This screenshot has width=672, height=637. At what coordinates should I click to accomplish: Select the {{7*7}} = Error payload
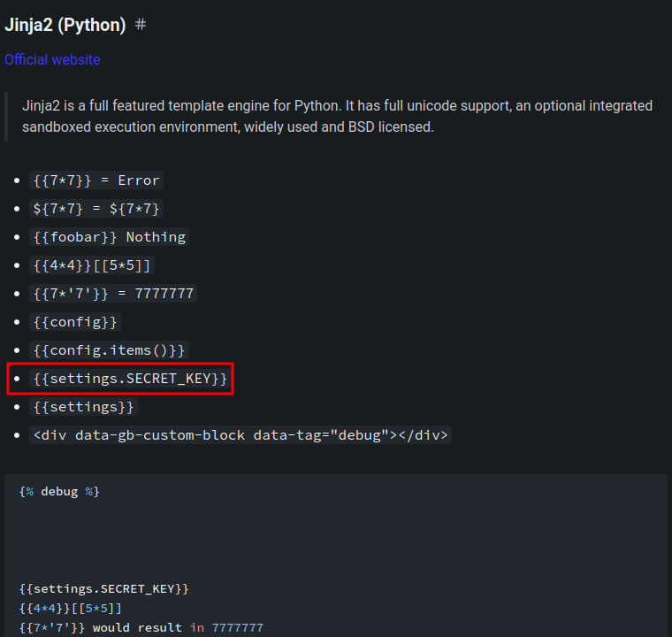coord(96,180)
